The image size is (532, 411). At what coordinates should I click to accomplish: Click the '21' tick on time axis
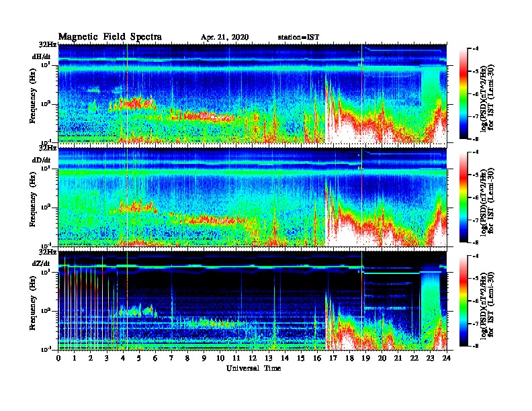[x=398, y=358]
